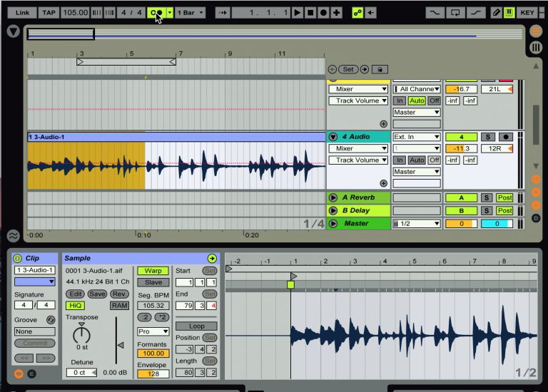Viewport: 548px width, 392px height.
Task: Enable Draw Mode pencil icon
Action: click(x=496, y=13)
